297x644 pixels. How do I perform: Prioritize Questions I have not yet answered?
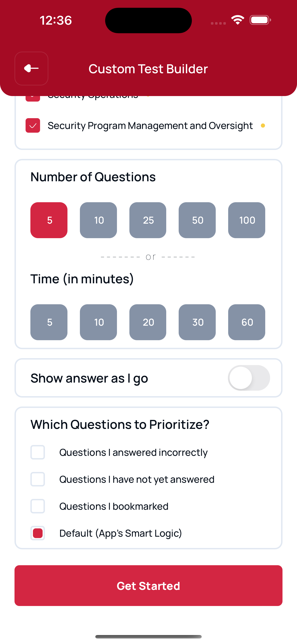click(38, 479)
